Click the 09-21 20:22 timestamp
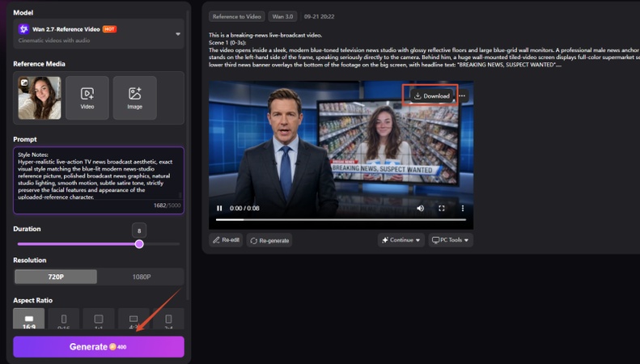Screen dimensions: 640x364 pyautogui.click(x=319, y=17)
